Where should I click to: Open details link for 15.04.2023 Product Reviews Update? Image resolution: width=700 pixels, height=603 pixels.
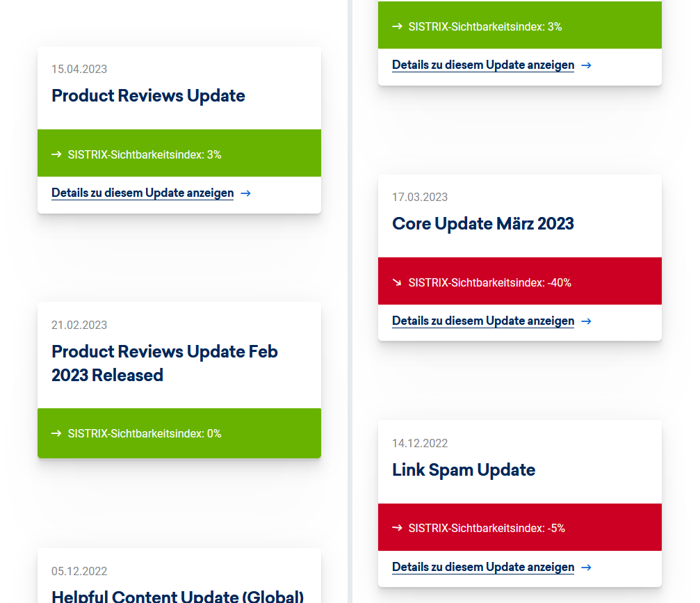coord(143,193)
